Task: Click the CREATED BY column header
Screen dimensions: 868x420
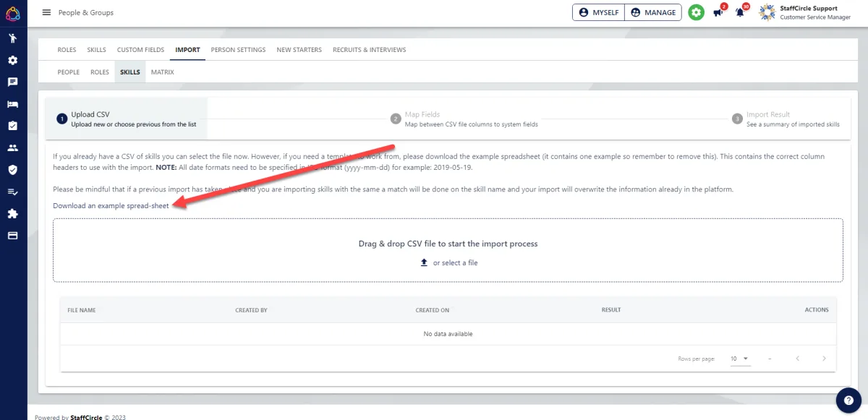Action: 251,310
